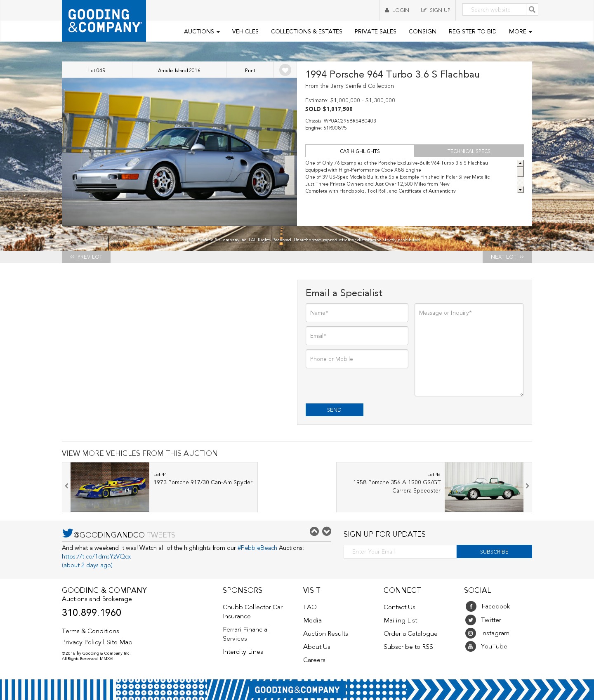The image size is (594, 700).
Task: Click Enter Your Email field
Action: click(x=400, y=552)
